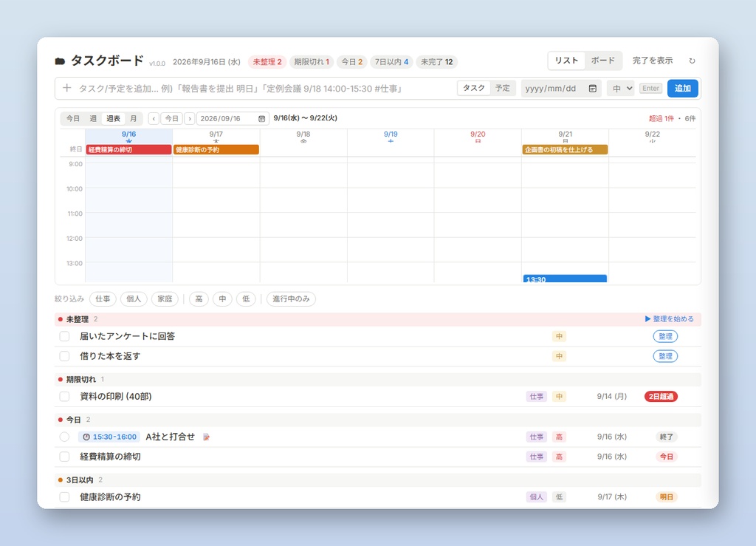
Task: Mark 資料の印刷 (40部) as done
Action: 65,397
